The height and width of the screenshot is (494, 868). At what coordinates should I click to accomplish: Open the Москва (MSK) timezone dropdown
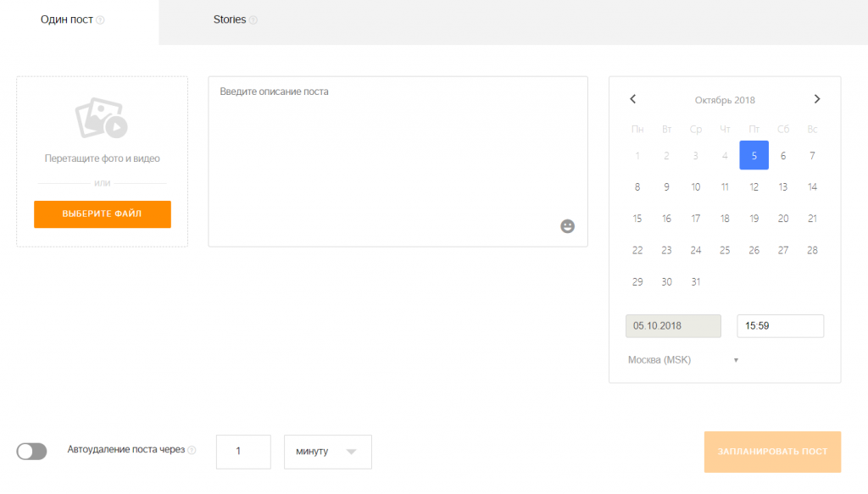point(683,360)
